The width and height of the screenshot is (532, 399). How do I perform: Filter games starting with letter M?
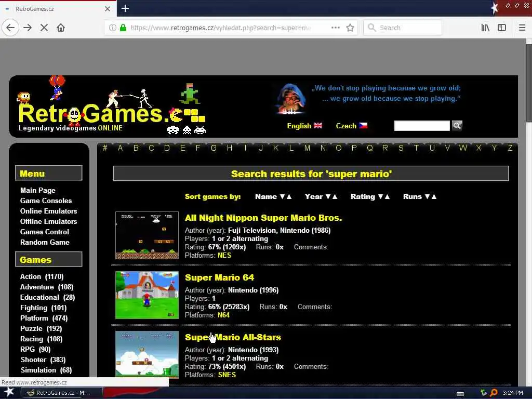click(x=307, y=148)
